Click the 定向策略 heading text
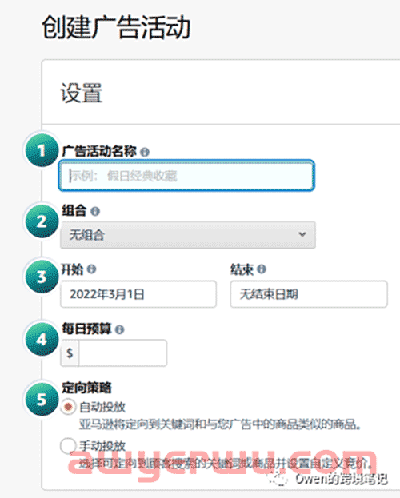 [x=86, y=388]
